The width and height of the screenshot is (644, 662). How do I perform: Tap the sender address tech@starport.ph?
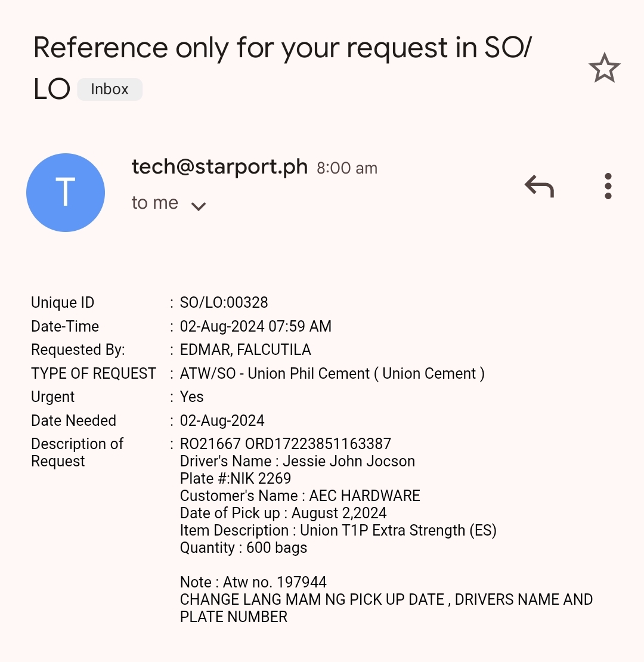[219, 167]
